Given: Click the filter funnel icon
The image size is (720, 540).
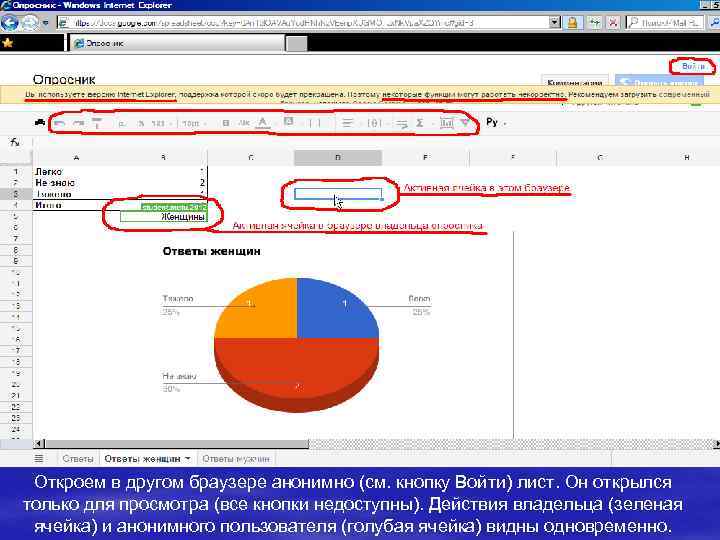Looking at the screenshot, I should tap(465, 123).
